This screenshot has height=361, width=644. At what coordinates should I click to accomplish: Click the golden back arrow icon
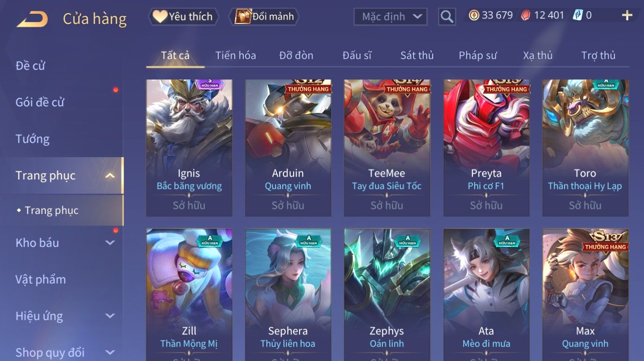[32, 19]
